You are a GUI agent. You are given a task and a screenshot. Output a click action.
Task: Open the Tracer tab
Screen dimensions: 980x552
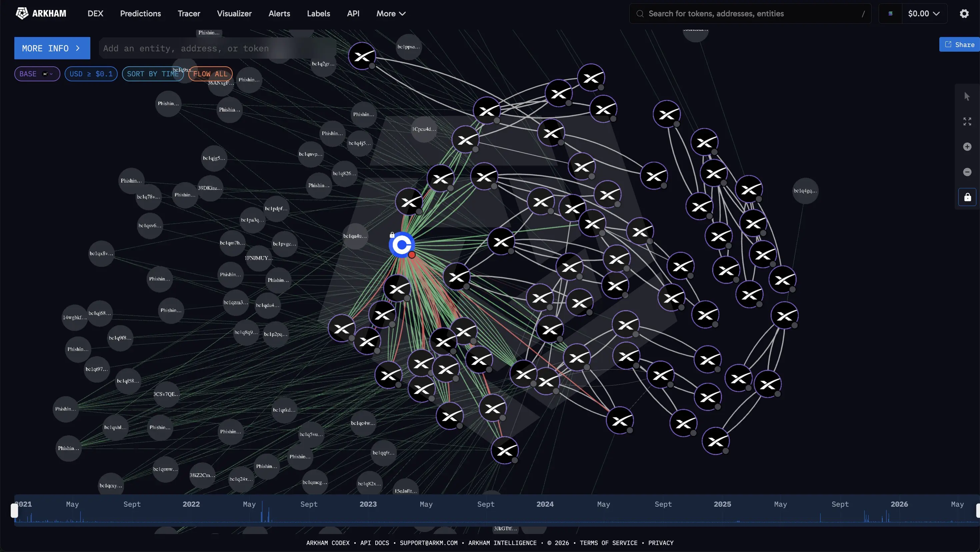[x=189, y=14]
